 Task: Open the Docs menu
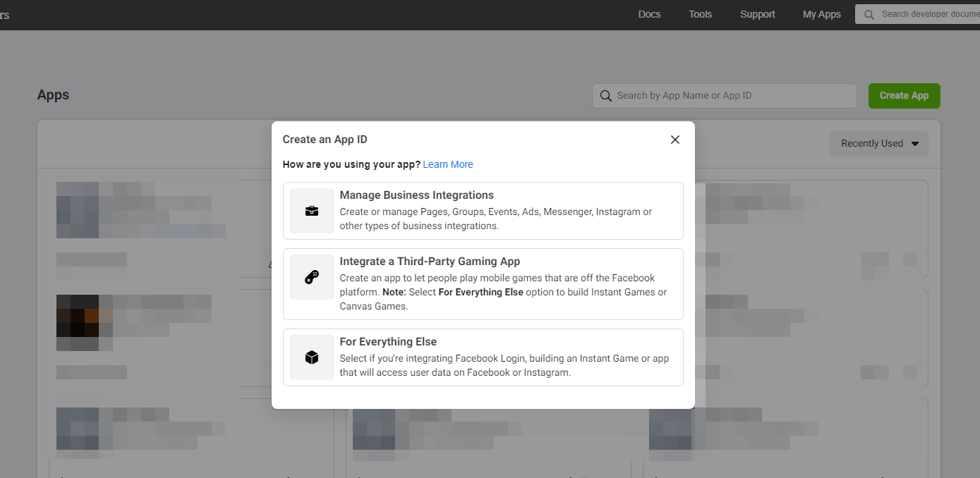tap(649, 14)
